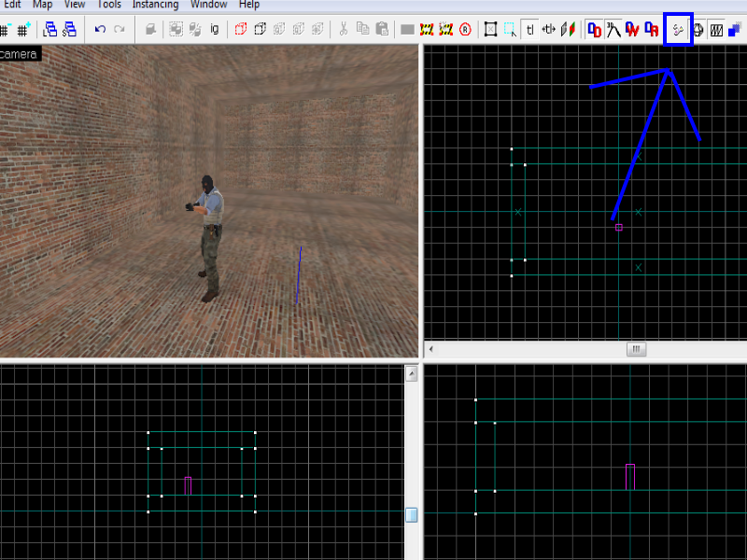Toggle the 3D walkable display icon
747x560 pixels.
(613, 30)
